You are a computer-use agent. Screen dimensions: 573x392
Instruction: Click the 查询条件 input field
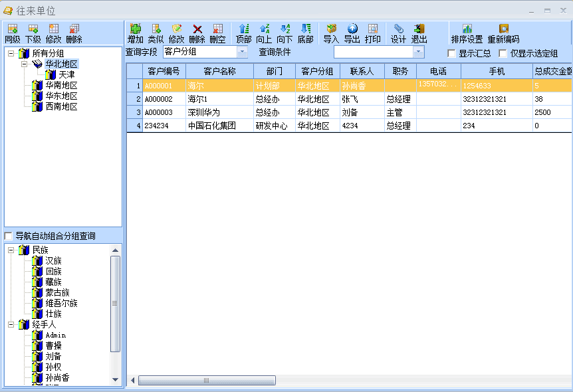(374, 52)
